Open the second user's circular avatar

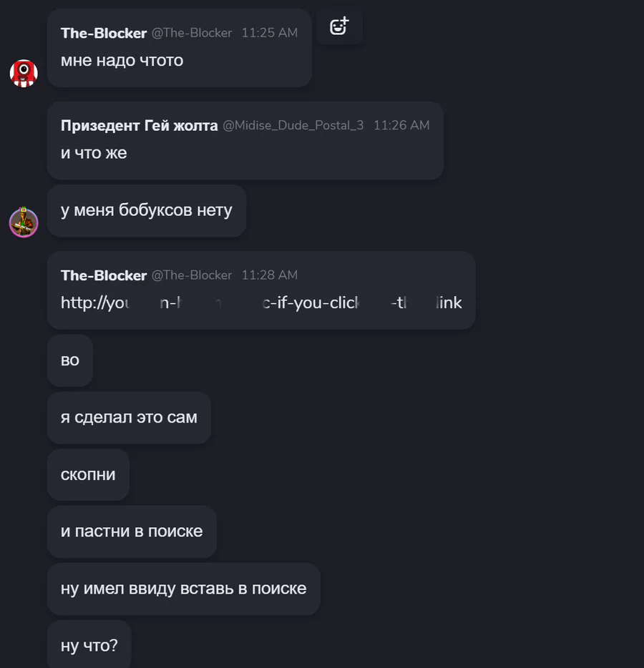pos(24,222)
